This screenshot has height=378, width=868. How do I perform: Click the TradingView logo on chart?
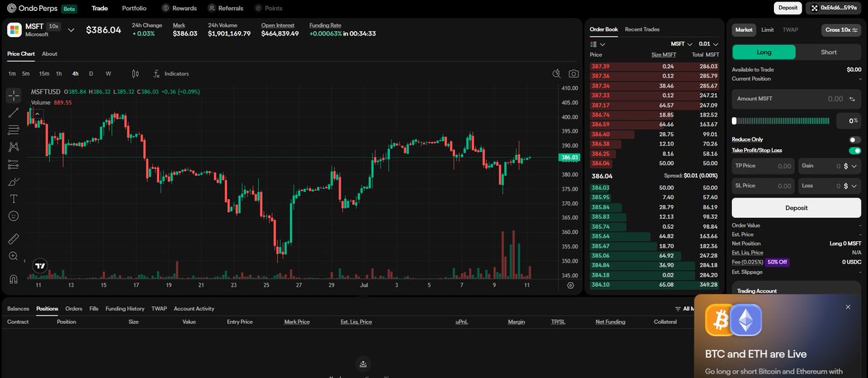[x=41, y=266]
